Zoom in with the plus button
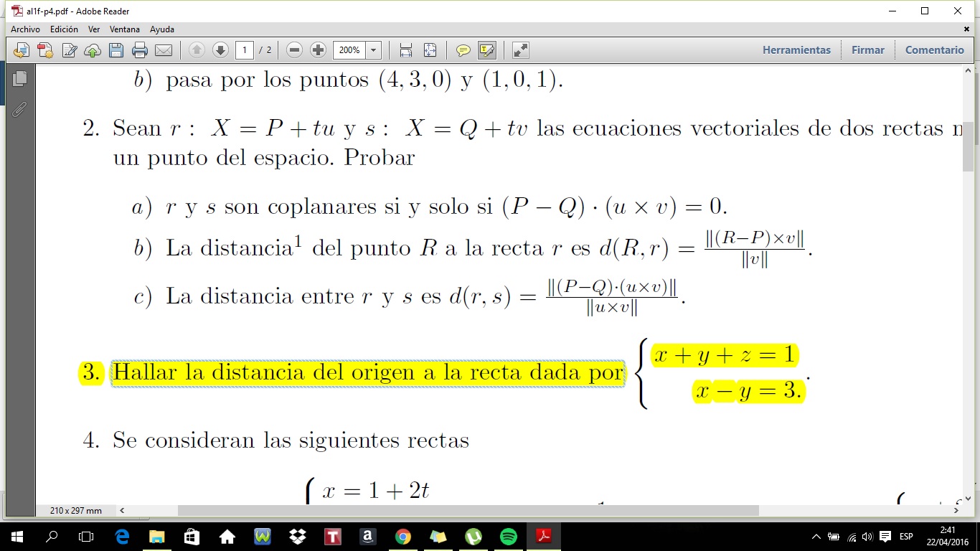 (x=318, y=50)
